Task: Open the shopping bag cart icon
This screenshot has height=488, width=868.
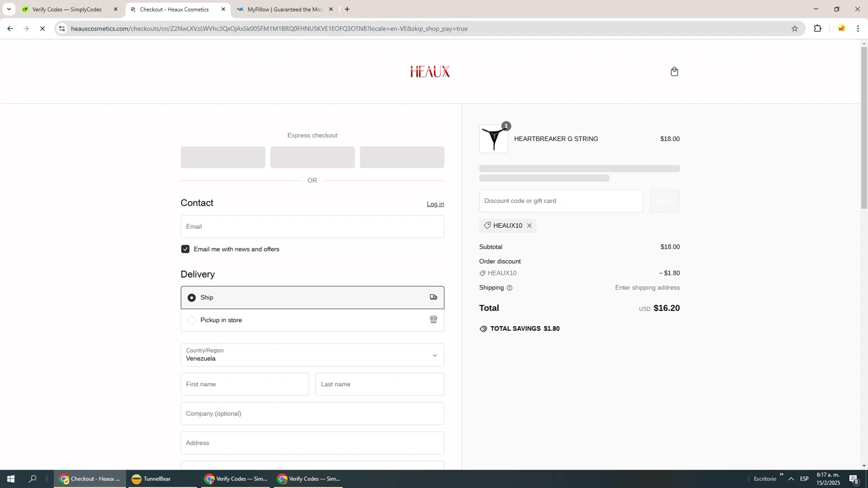Action: tap(674, 72)
